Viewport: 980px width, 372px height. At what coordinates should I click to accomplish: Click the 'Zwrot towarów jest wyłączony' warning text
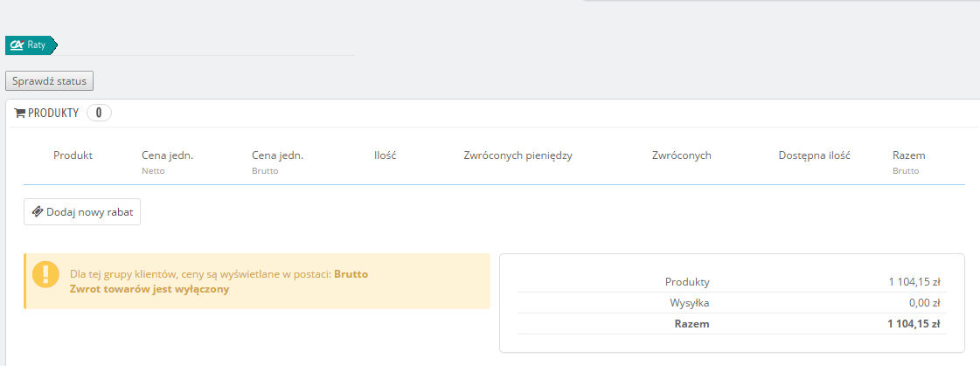(x=149, y=289)
